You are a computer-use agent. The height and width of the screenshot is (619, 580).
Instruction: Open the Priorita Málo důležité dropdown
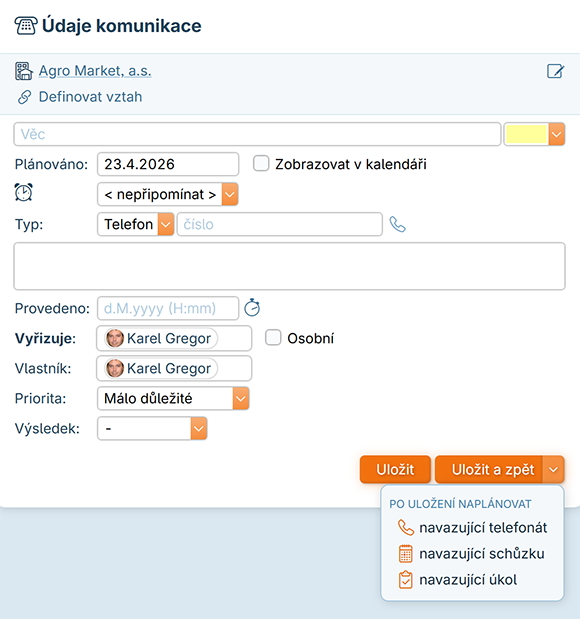click(x=173, y=398)
